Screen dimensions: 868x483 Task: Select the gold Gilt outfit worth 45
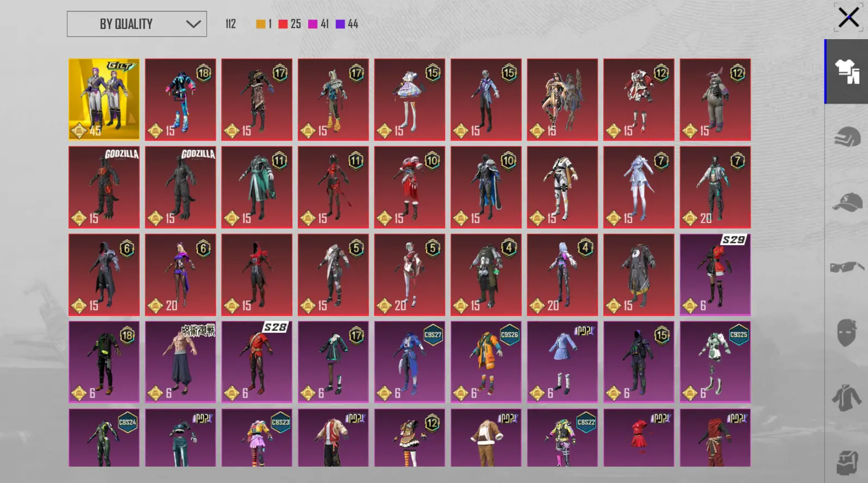coord(104,100)
